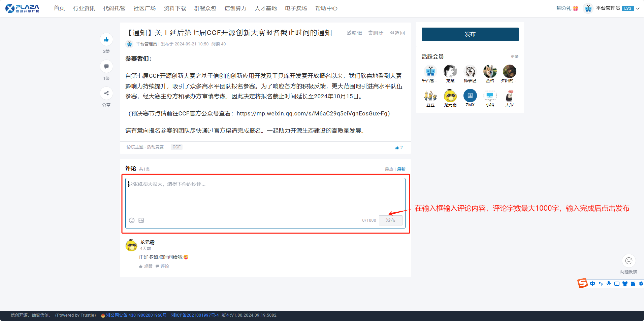Click 编辑 to edit the post
Viewport: 644px width, 321px height.
pos(354,33)
